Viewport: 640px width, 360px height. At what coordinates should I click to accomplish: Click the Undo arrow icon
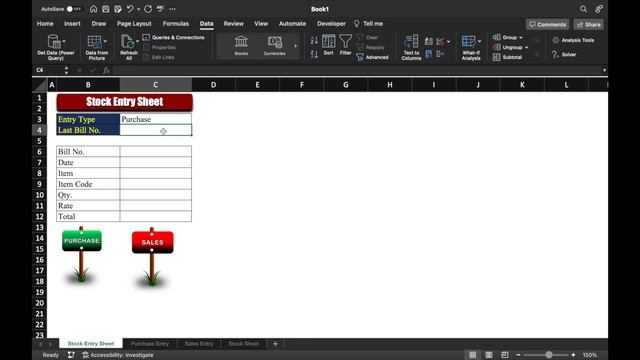(130, 9)
